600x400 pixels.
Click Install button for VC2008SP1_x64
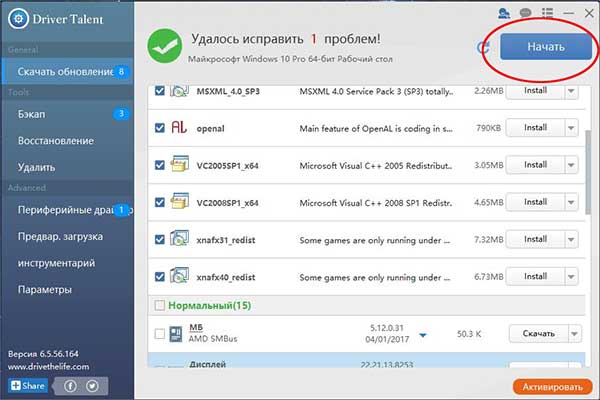(x=535, y=202)
